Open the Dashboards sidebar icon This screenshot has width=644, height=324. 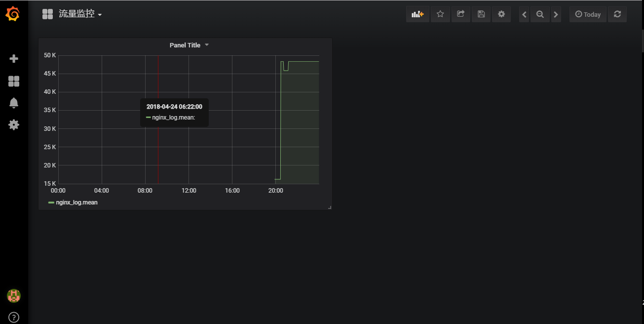pyautogui.click(x=13, y=81)
